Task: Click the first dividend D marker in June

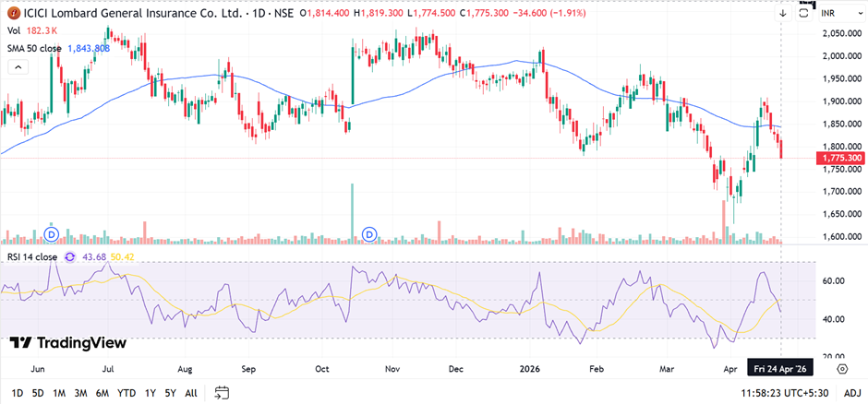Action: (52, 234)
